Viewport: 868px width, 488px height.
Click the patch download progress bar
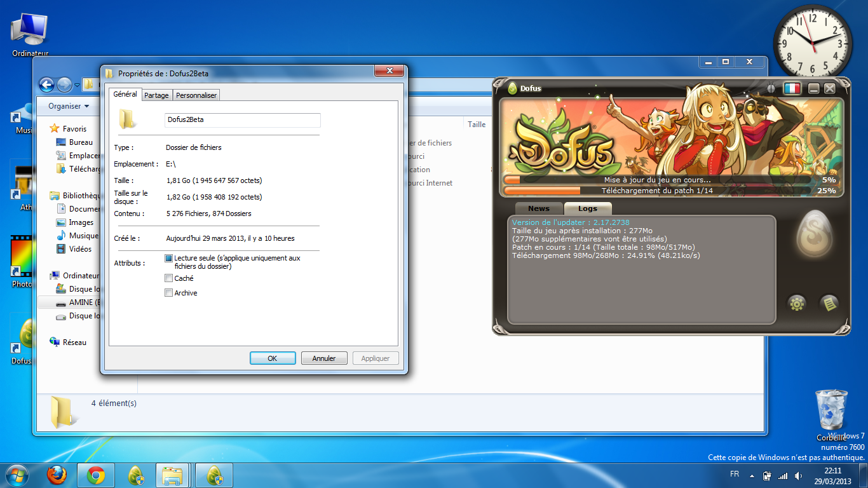(657, 191)
